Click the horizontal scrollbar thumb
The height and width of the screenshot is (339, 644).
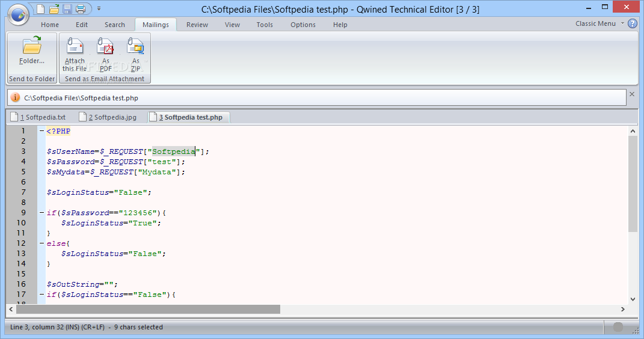click(x=148, y=309)
